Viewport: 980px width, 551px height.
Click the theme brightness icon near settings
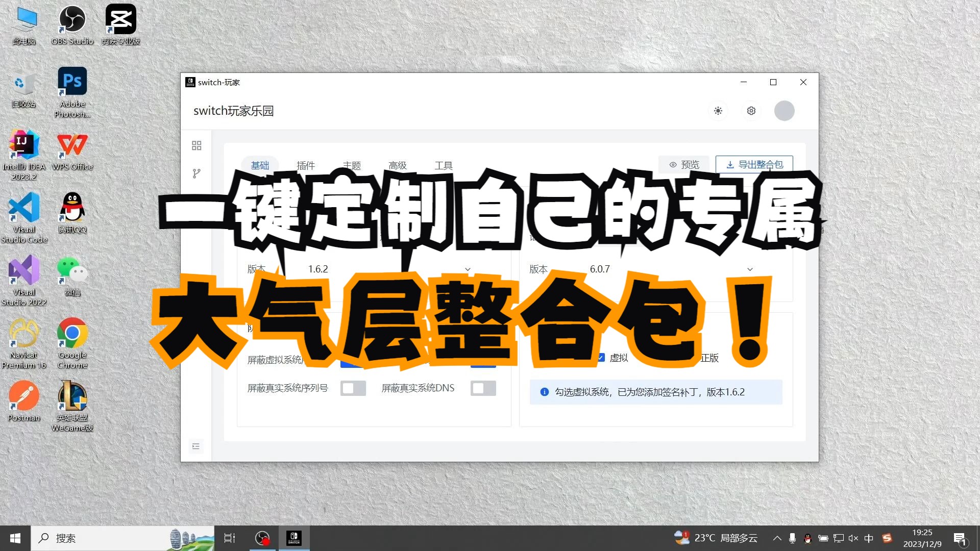coord(718,111)
